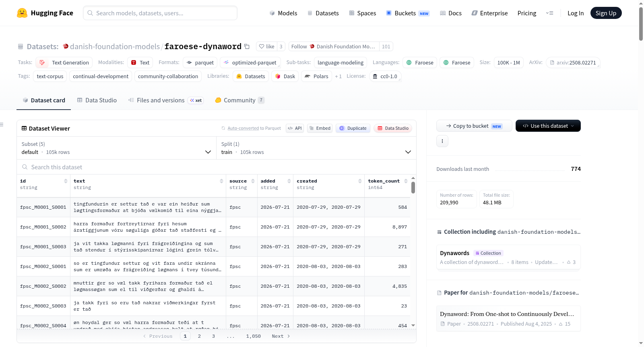Click the heart like button
Screen dimensions: 644x347
coord(266,46)
